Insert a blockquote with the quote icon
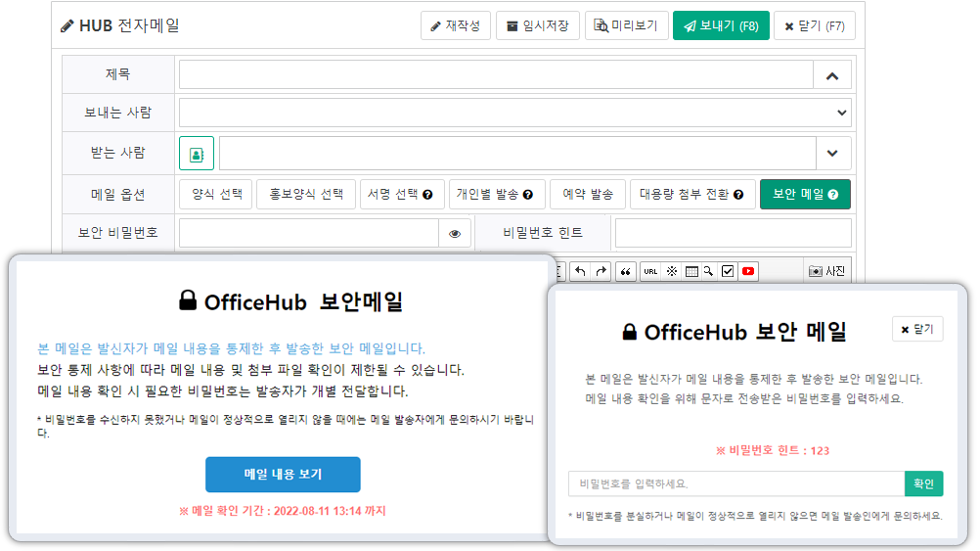This screenshot has height=551, width=980. click(625, 271)
